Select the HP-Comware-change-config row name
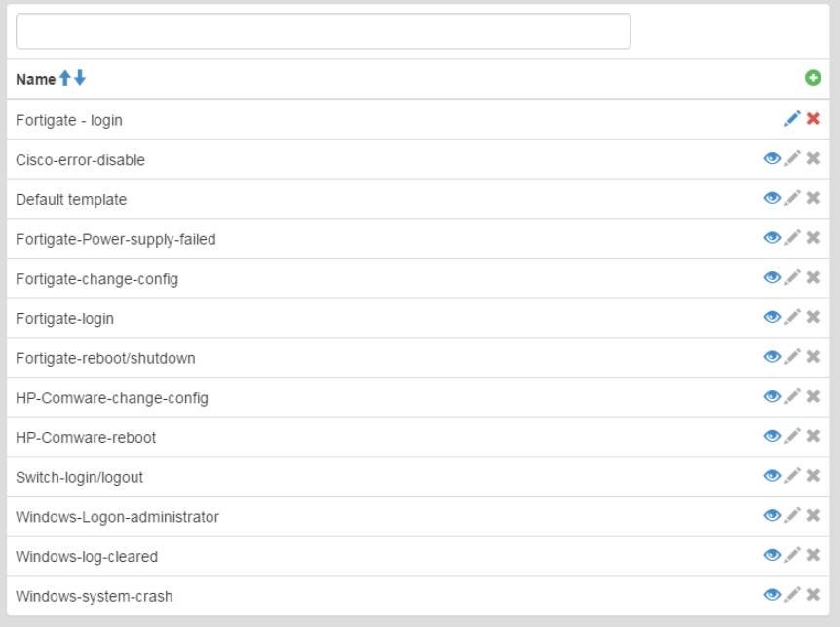The image size is (840, 627). click(x=111, y=398)
